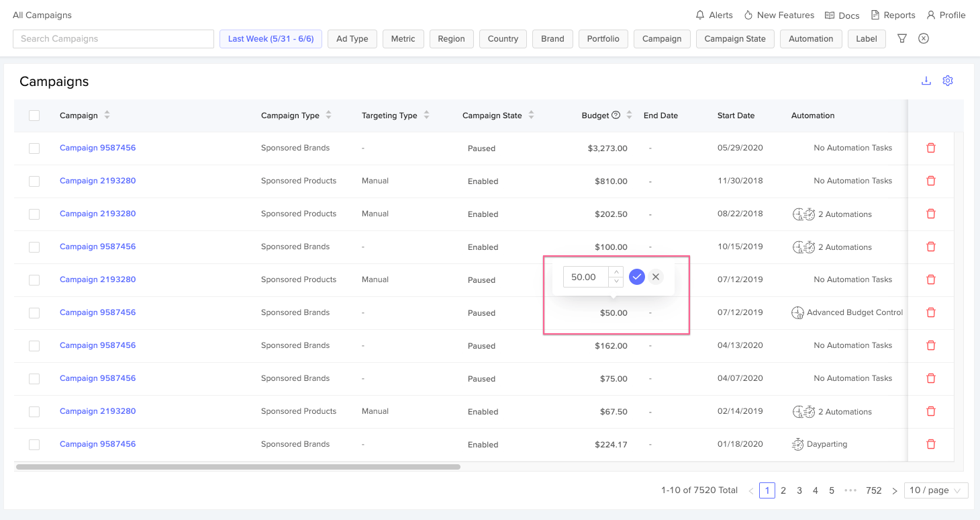Click the trash icon in the $162.00 row

(x=931, y=345)
